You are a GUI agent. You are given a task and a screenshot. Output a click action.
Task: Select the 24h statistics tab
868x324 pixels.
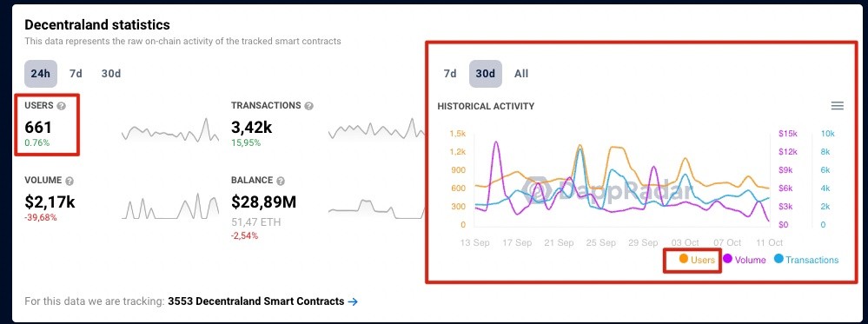point(41,74)
